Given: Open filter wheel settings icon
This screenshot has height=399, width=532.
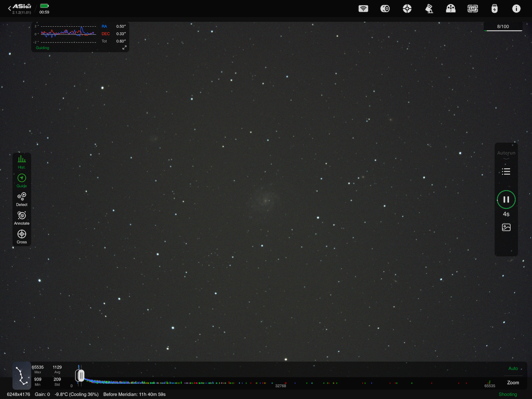Looking at the screenshot, I should pos(451,9).
